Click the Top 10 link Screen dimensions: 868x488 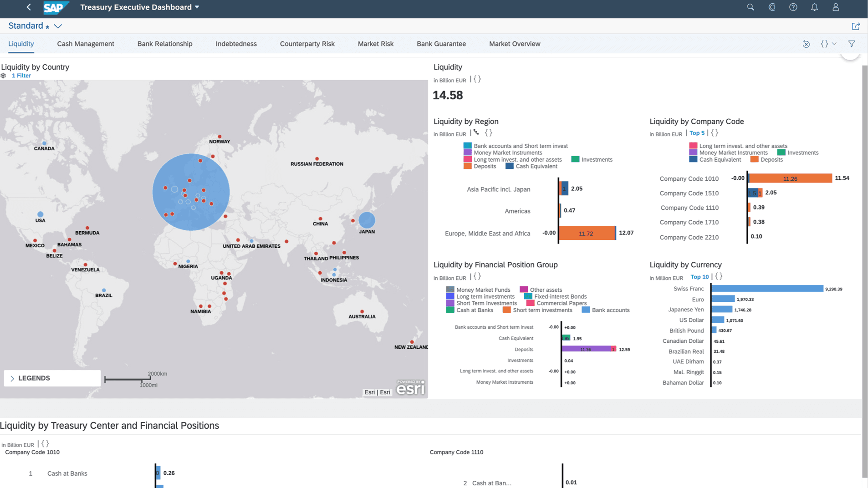(x=700, y=277)
